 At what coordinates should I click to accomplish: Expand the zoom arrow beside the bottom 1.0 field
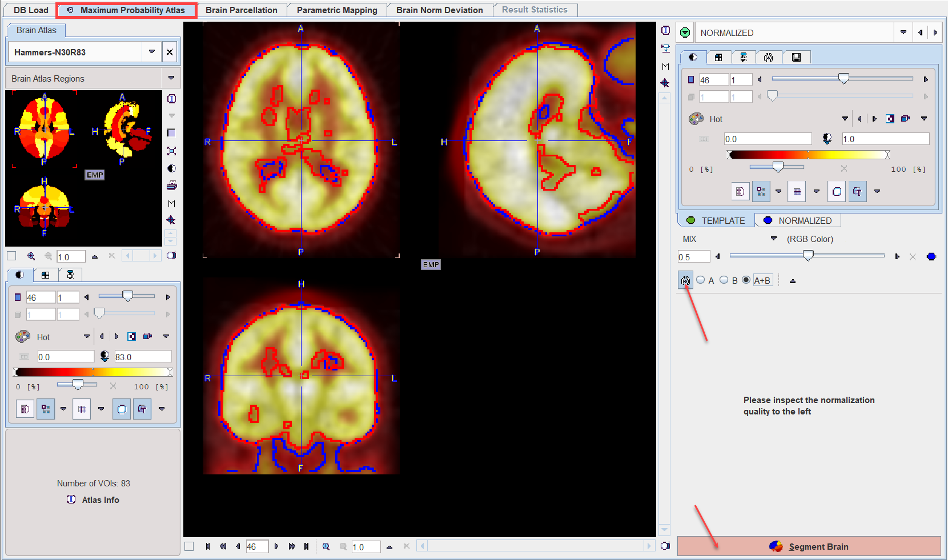click(x=389, y=547)
